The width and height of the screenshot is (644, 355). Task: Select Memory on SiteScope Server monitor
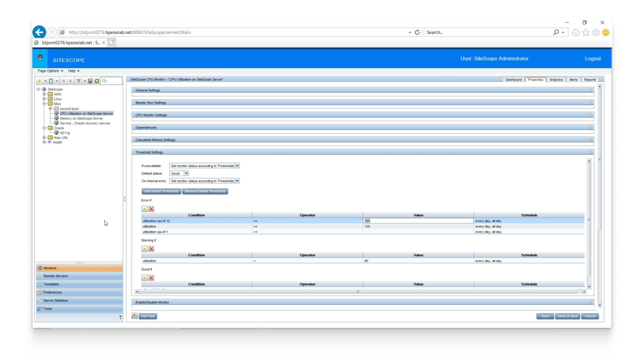click(81, 118)
